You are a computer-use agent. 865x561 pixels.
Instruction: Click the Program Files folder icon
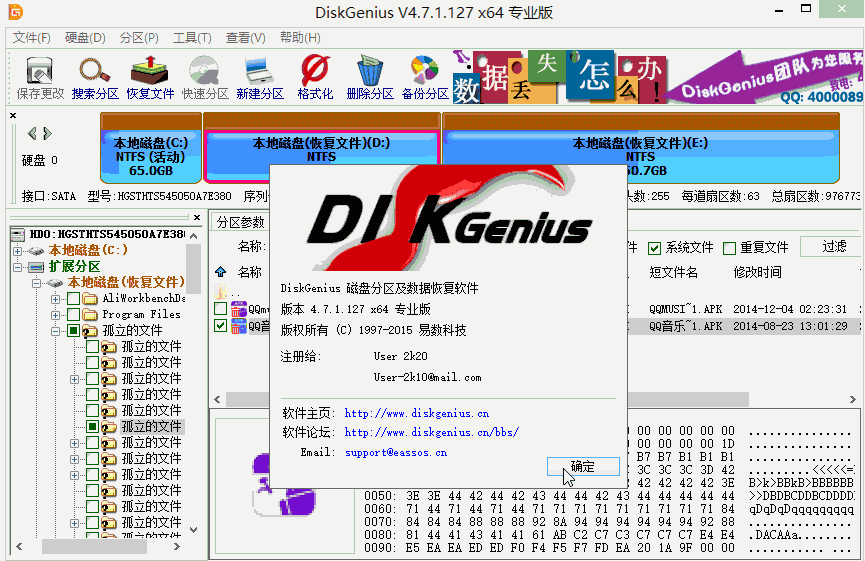point(90,315)
